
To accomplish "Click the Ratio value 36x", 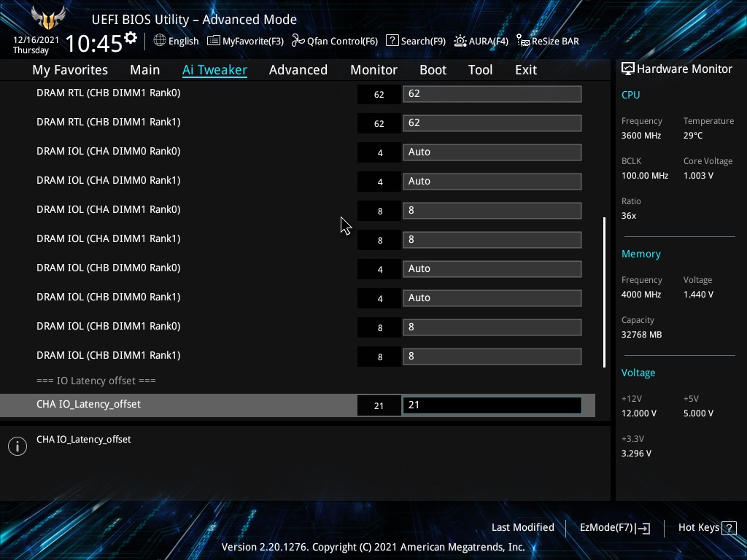I will [x=629, y=216].
